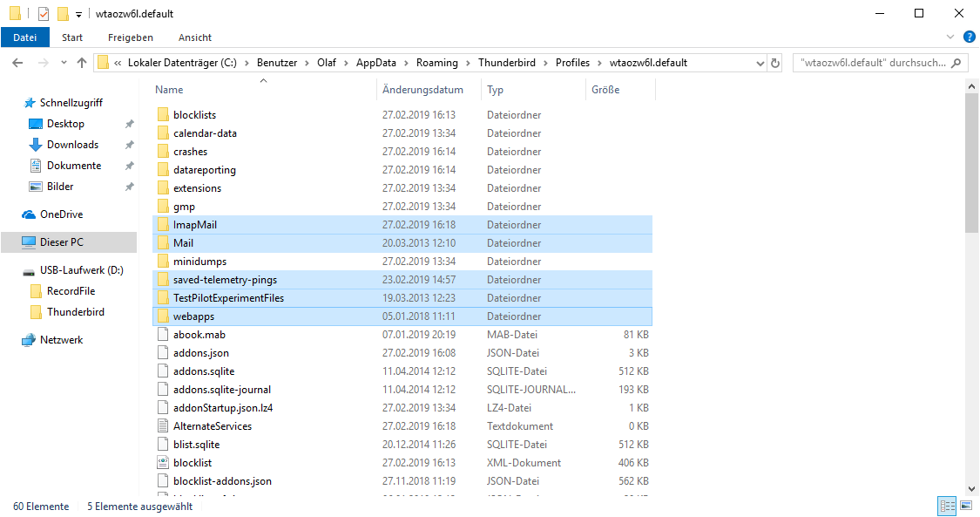980x517 pixels.
Task: Click the OneDrive cloud icon
Action: 30,214
